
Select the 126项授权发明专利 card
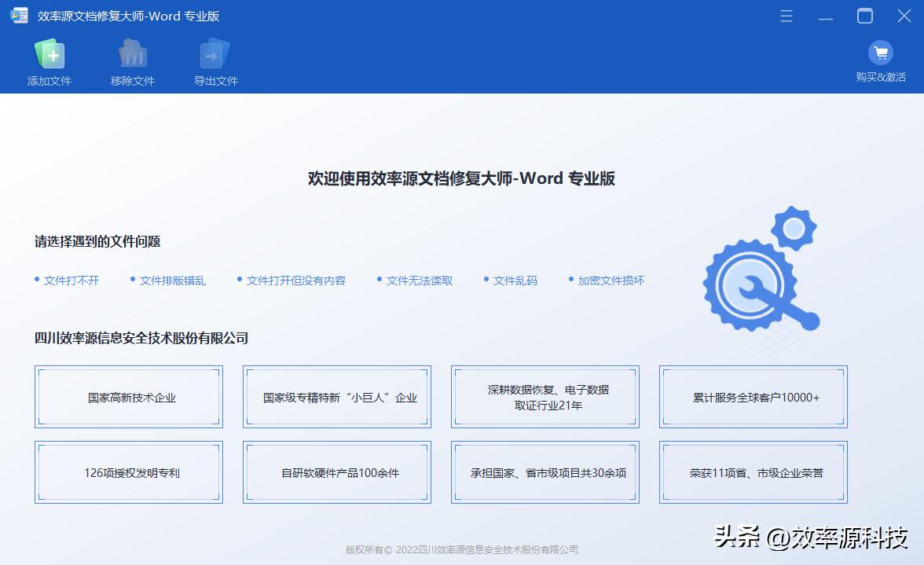[x=129, y=472]
